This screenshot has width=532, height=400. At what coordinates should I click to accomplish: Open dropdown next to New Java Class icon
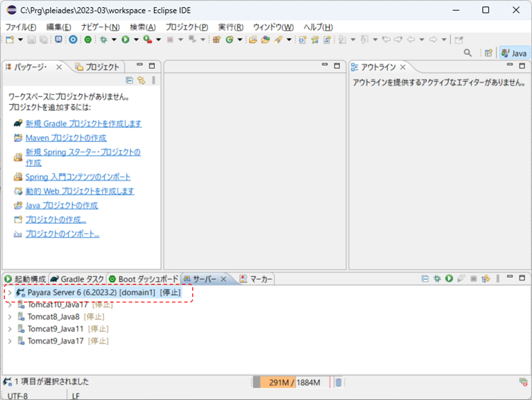[x=240, y=40]
